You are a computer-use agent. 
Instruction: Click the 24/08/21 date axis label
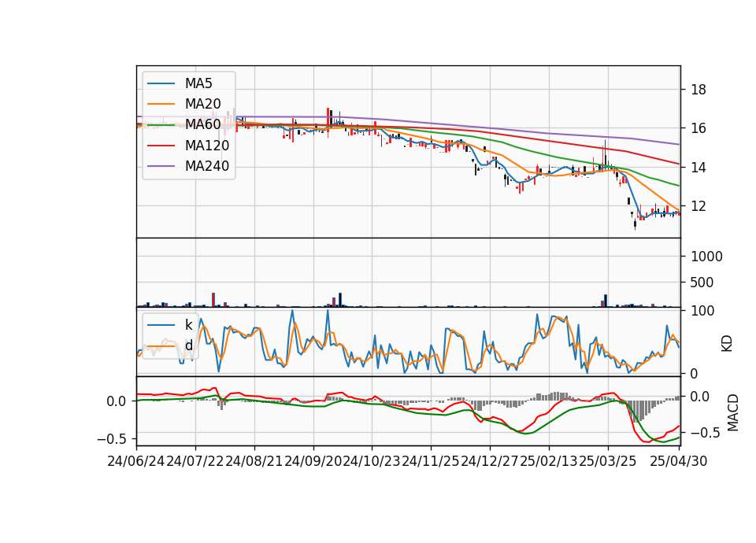pyautogui.click(x=254, y=461)
